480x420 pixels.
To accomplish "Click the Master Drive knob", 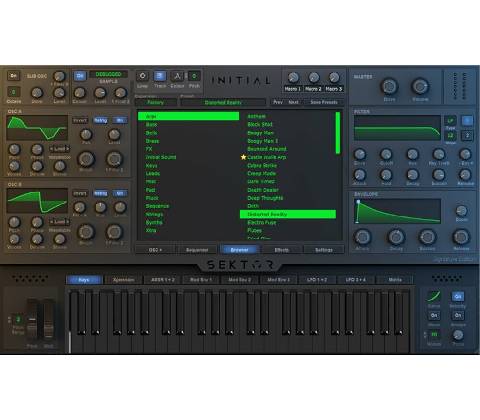I will coord(389,87).
